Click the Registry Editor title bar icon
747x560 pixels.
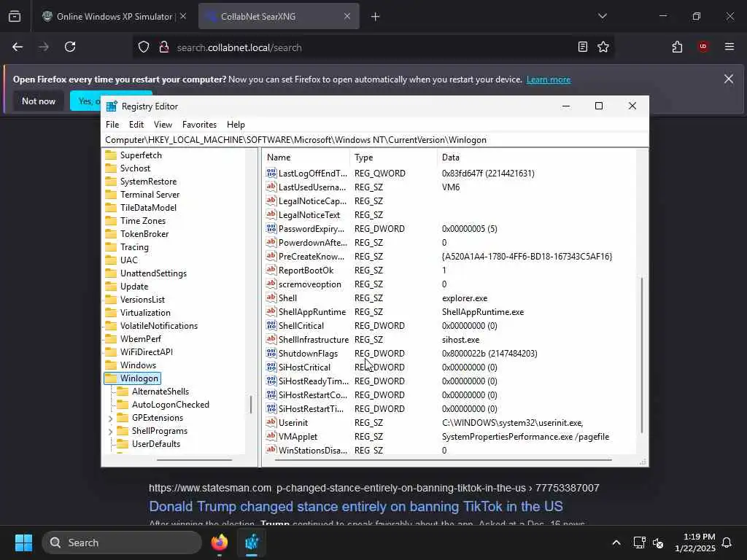point(112,106)
